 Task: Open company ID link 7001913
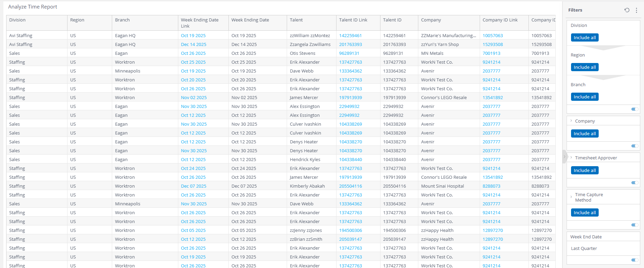tap(492, 53)
